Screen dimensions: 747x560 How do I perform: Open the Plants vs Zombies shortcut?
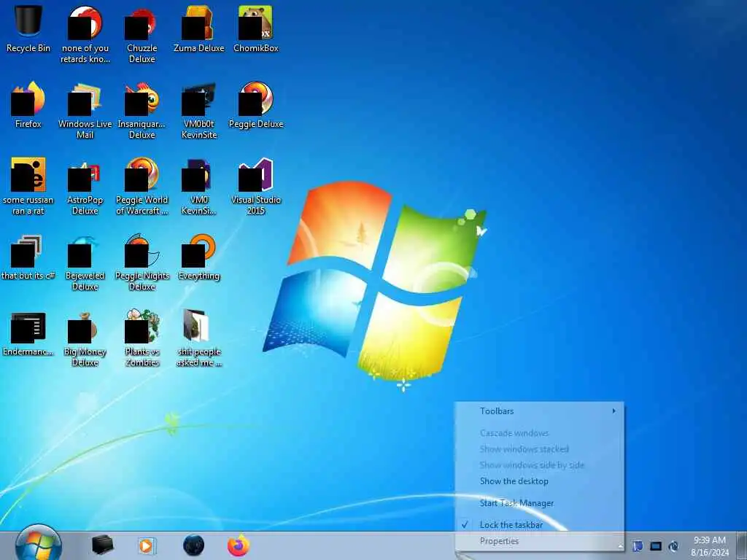(x=142, y=338)
